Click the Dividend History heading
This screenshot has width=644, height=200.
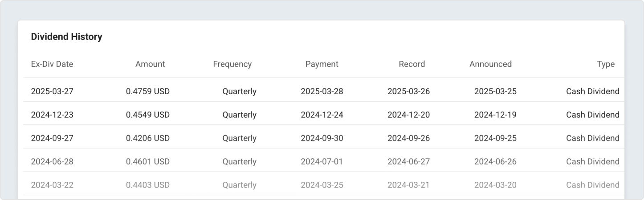(67, 37)
